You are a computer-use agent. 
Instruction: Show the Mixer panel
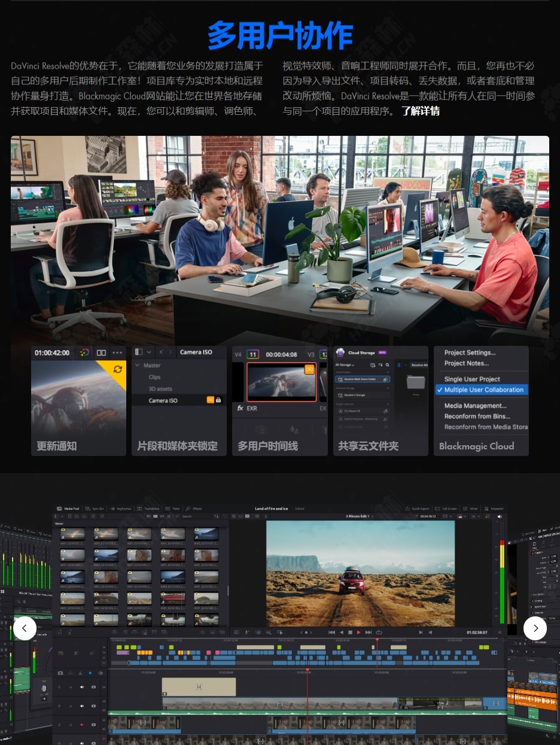pyautogui.click(x=470, y=509)
